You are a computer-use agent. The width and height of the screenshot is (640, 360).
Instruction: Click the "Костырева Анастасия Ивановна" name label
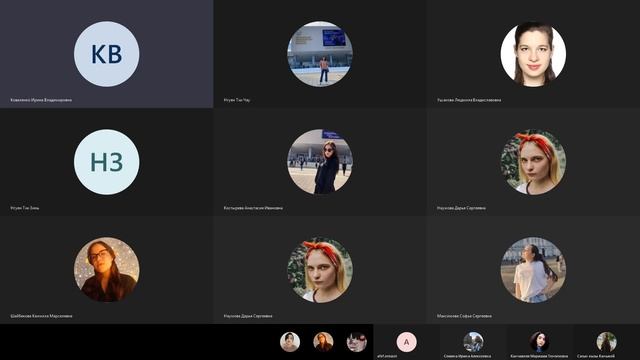point(253,208)
